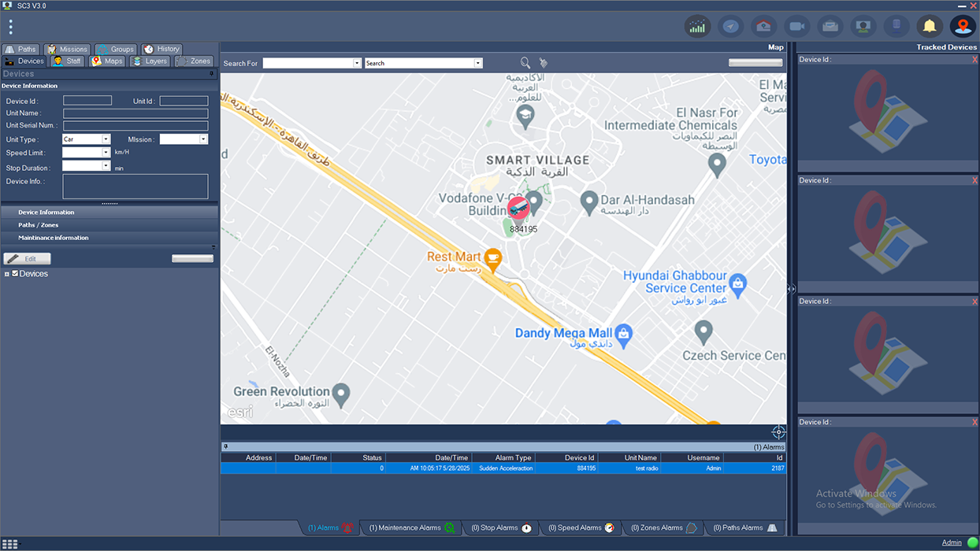Switch to the Missions tab
980x551 pixels.
coord(67,49)
